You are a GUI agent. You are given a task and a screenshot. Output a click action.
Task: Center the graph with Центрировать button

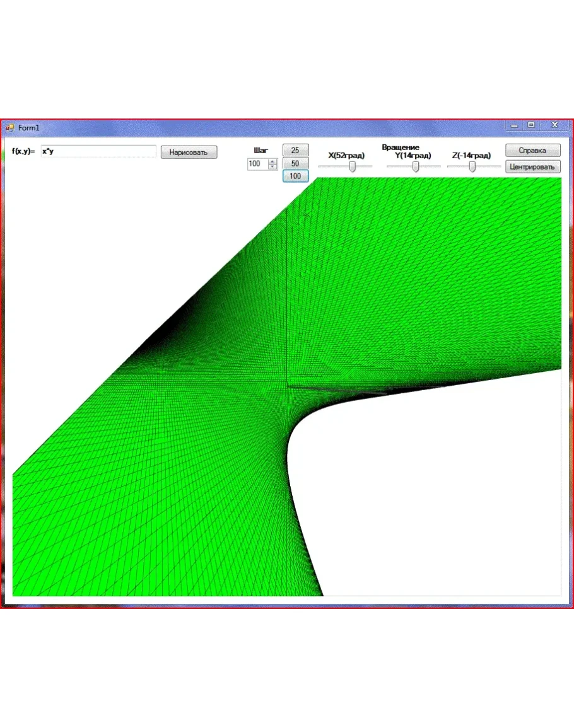(x=532, y=167)
